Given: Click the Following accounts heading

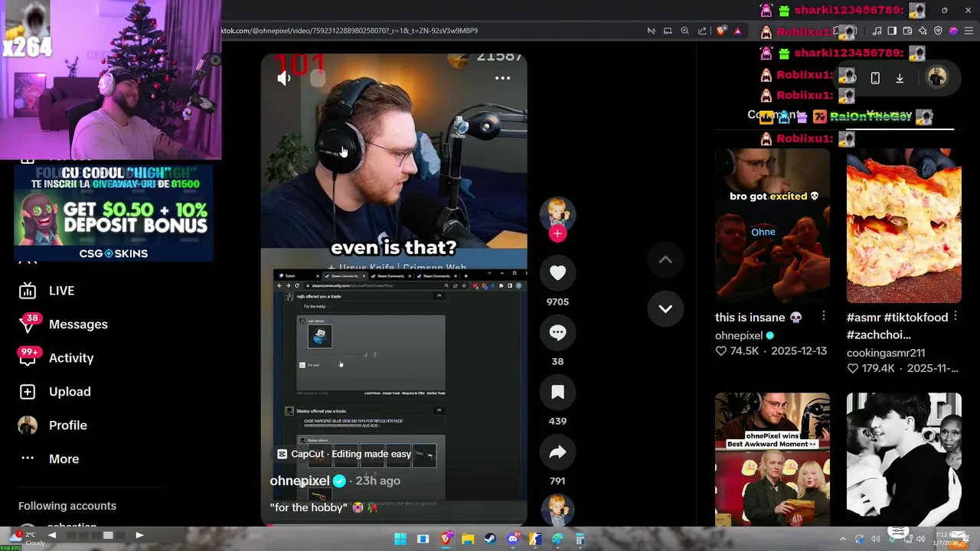Looking at the screenshot, I should pyautogui.click(x=67, y=506).
